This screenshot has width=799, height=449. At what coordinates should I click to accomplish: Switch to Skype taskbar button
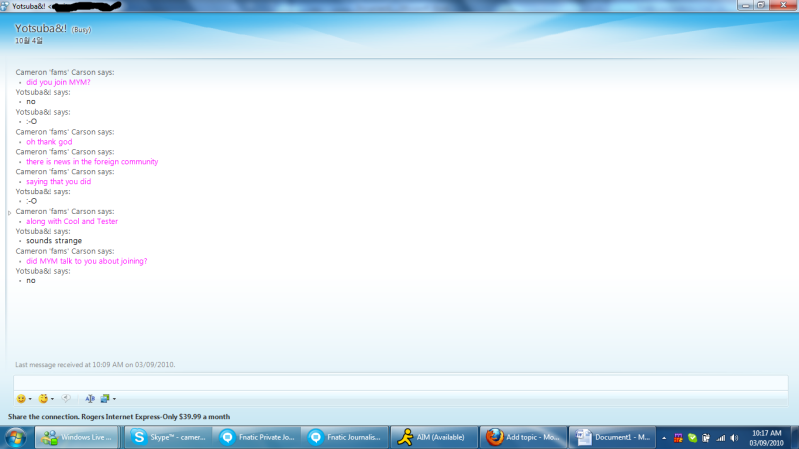tap(168, 437)
